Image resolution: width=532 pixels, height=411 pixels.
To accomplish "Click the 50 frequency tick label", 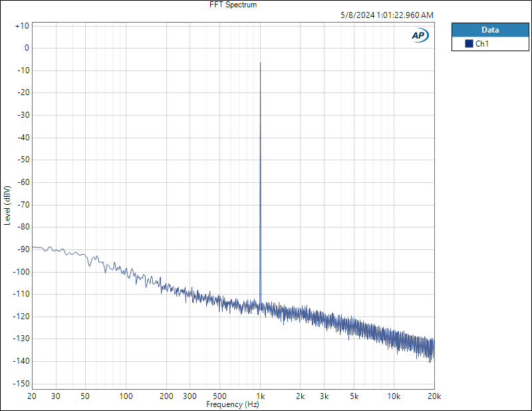I will [85, 396].
